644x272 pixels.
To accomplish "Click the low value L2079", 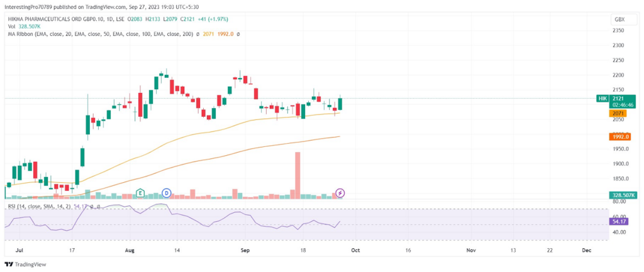I will tap(171, 19).
